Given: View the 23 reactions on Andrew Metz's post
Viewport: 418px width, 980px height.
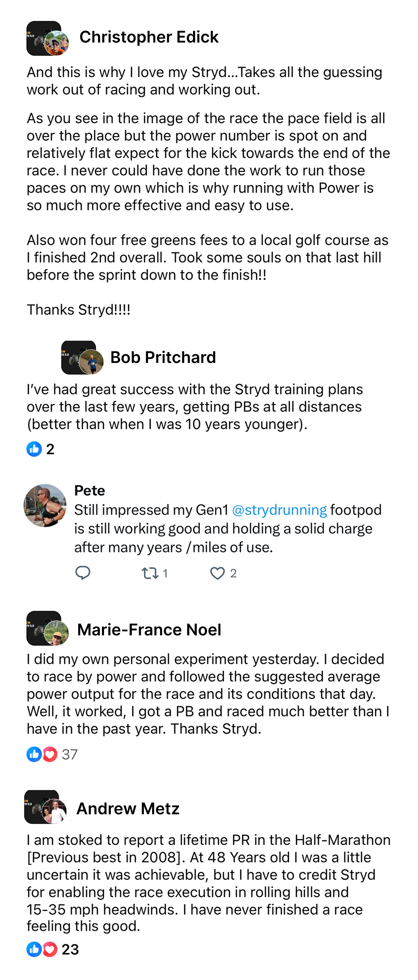Looking at the screenshot, I should tap(70, 949).
